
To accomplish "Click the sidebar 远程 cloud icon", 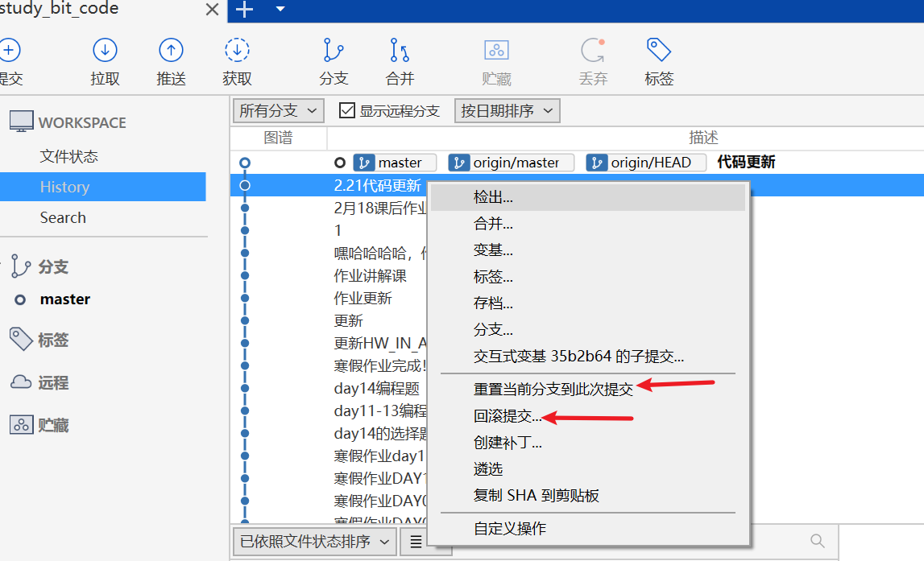I will 21,382.
